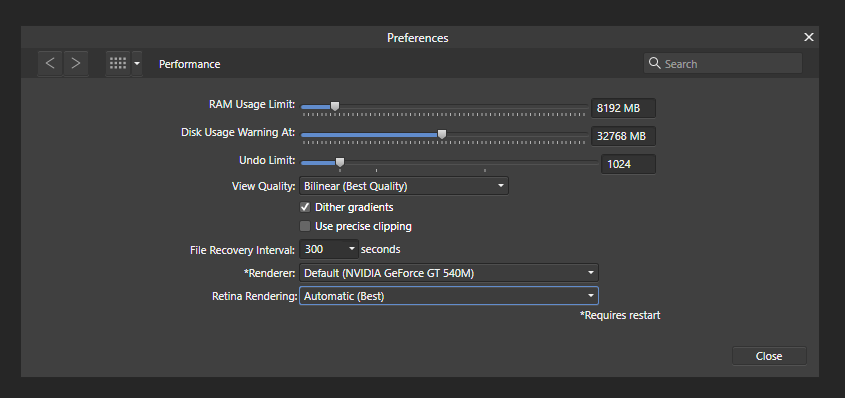
Task: Click the File Recovery Interval label
Action: pos(243,250)
